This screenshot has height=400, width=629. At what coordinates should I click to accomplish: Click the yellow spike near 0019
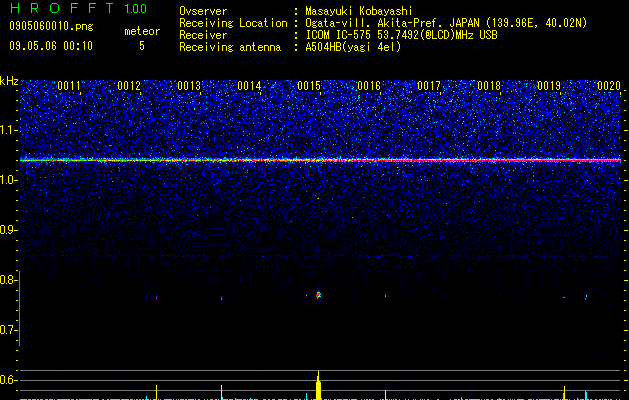pos(564,393)
